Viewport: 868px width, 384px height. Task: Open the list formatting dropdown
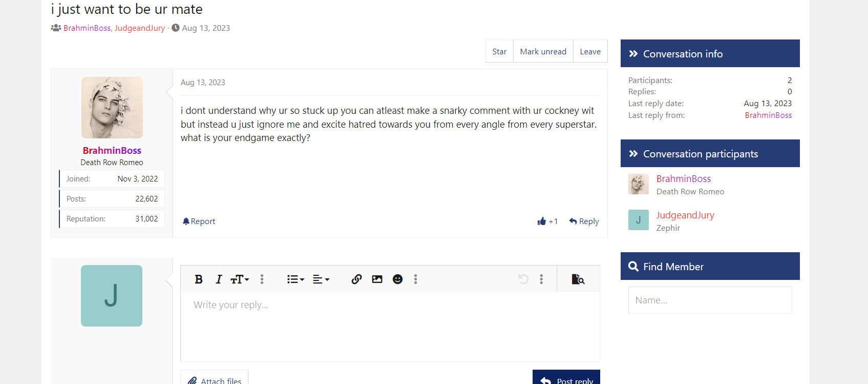pos(295,279)
